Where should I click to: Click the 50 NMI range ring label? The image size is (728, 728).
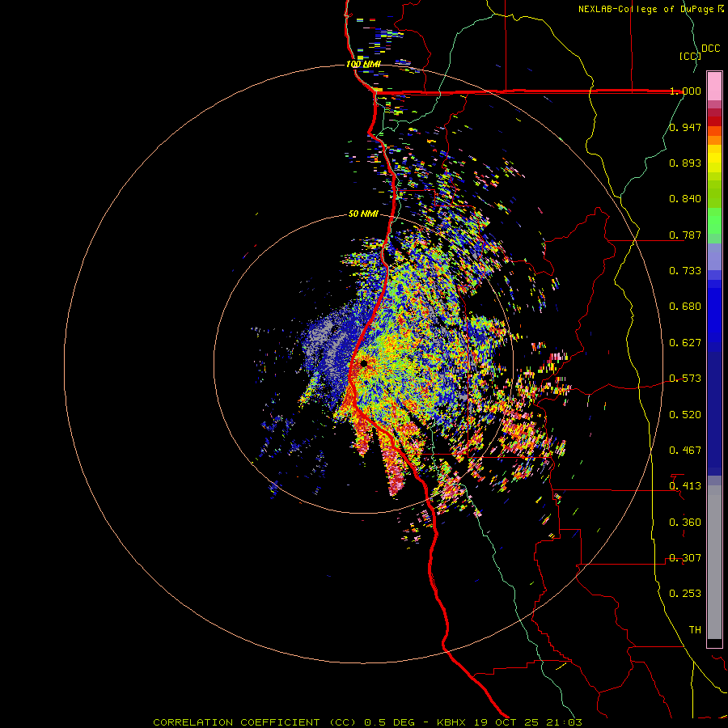tap(363, 214)
